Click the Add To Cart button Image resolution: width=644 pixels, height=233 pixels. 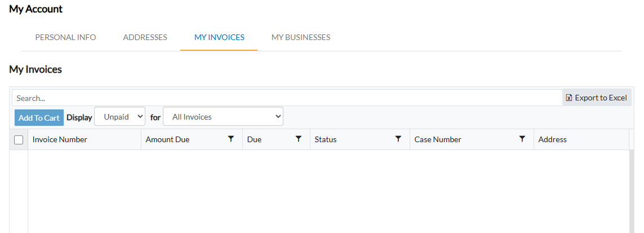(x=39, y=117)
